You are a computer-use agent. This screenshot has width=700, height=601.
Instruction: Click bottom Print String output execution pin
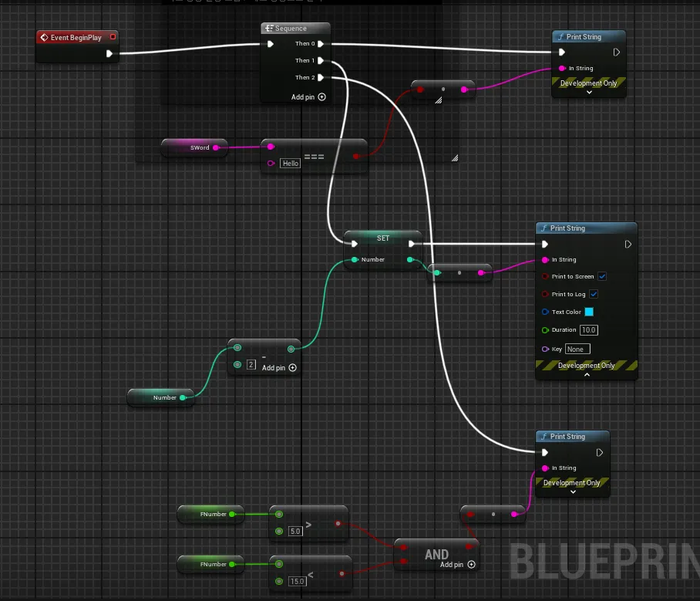point(600,453)
